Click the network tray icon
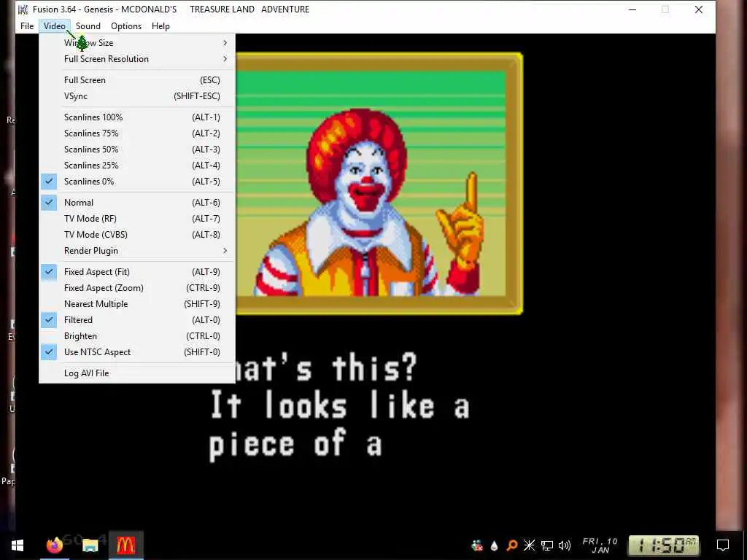747x560 pixels. [x=547, y=545]
